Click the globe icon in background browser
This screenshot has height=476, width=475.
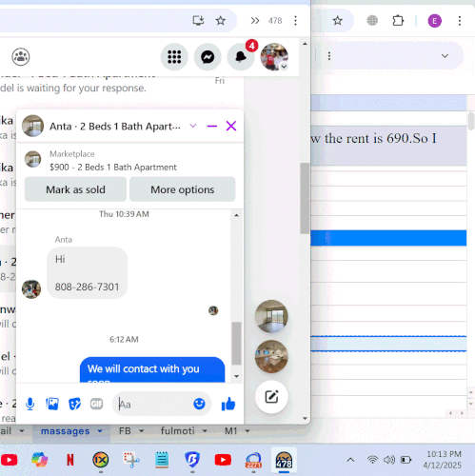pyautogui.click(x=372, y=21)
